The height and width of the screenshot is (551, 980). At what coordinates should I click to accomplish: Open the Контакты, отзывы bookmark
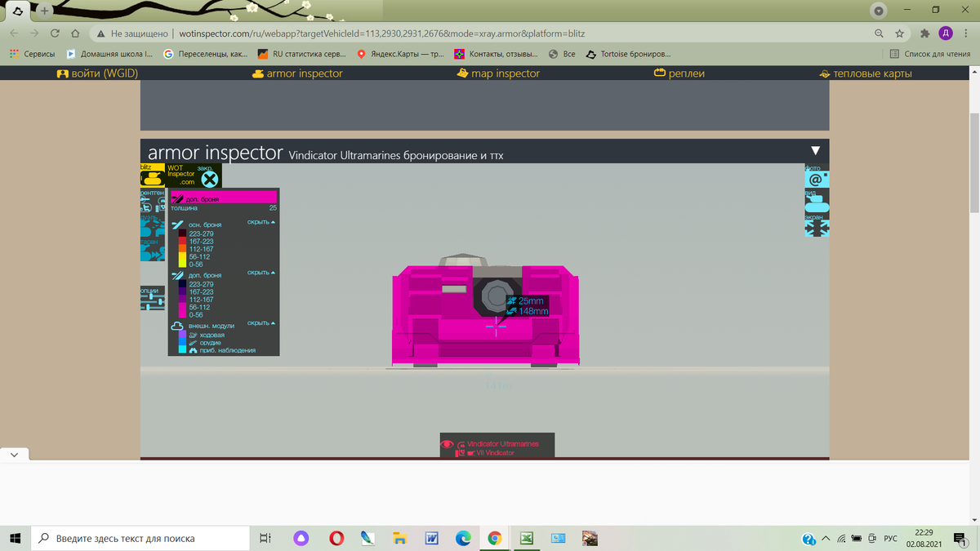[497, 54]
